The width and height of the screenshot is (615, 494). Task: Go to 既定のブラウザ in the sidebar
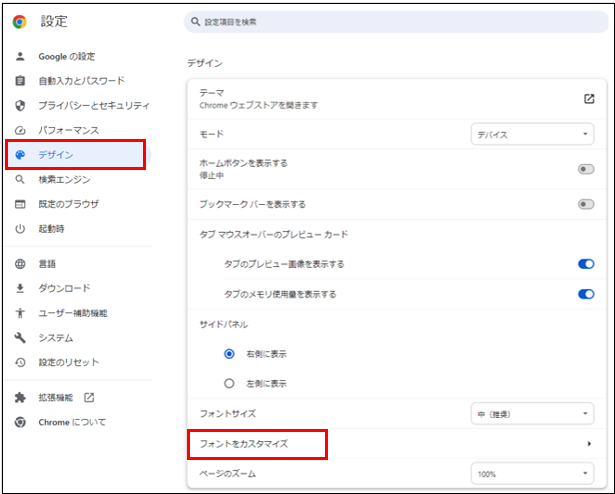[x=68, y=204]
